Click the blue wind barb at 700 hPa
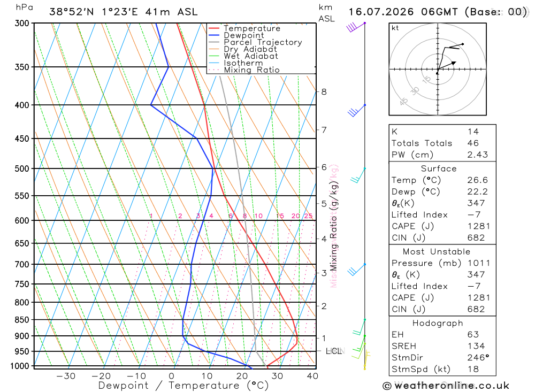Viewport: 535px width, 392px height. pyautogui.click(x=357, y=270)
